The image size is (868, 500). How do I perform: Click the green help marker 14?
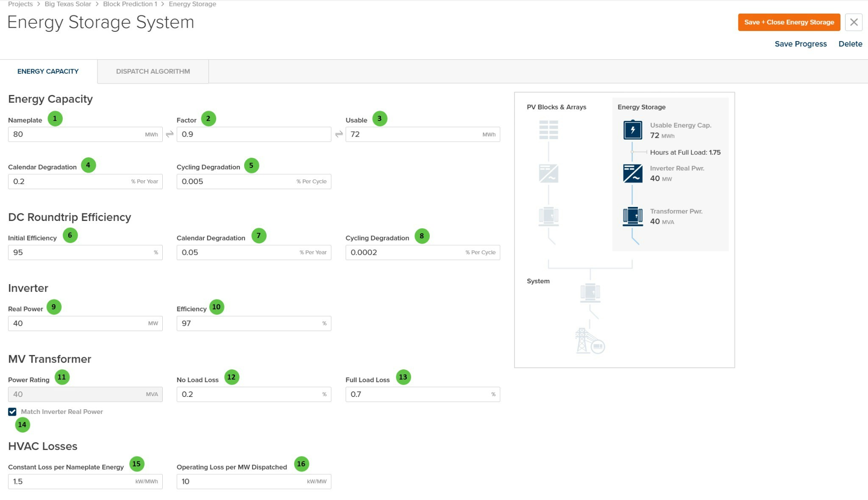[x=22, y=425]
